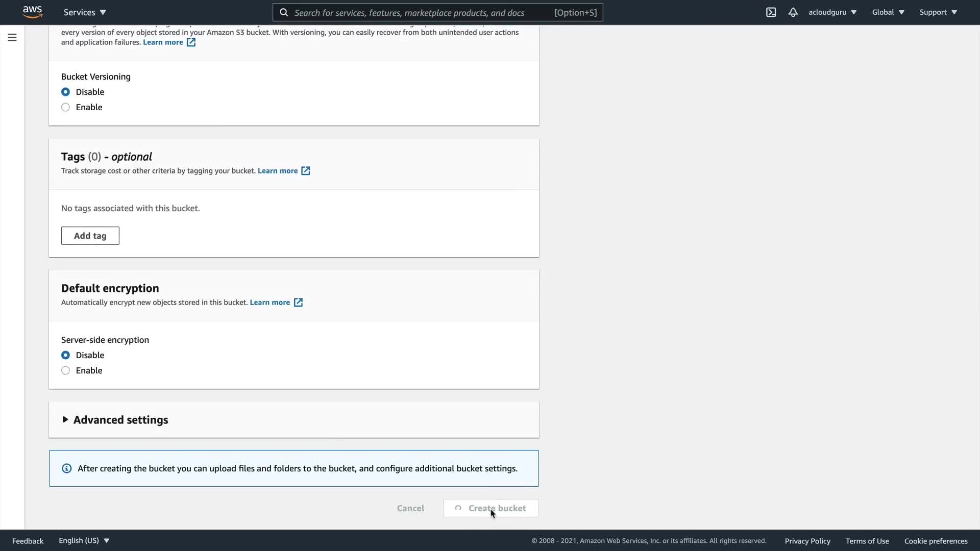Click the Add tag button
The height and width of the screenshot is (551, 980).
pyautogui.click(x=90, y=236)
